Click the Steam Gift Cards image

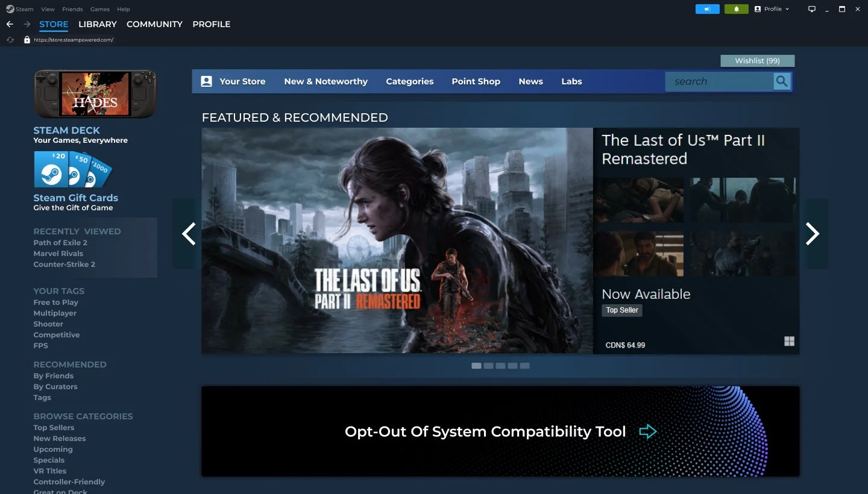pyautogui.click(x=73, y=169)
